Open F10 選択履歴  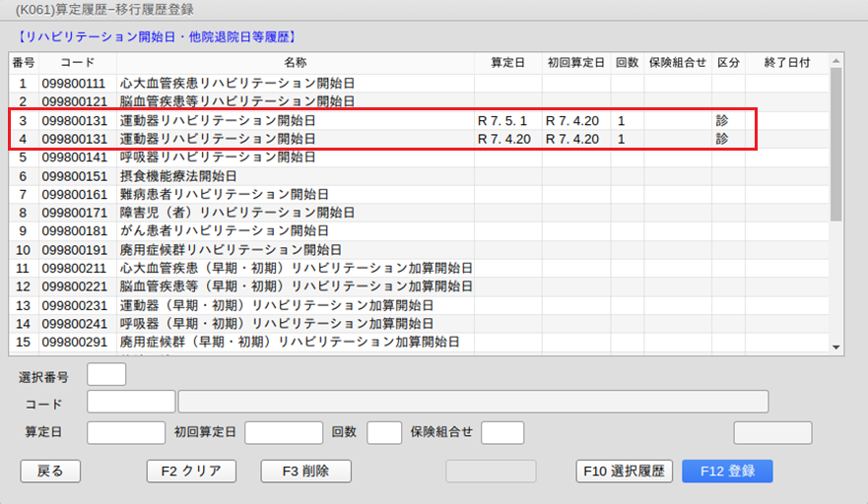(625, 472)
